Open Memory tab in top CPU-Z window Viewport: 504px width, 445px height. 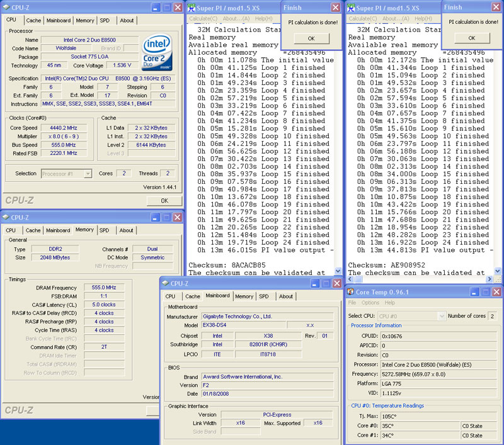click(85, 20)
